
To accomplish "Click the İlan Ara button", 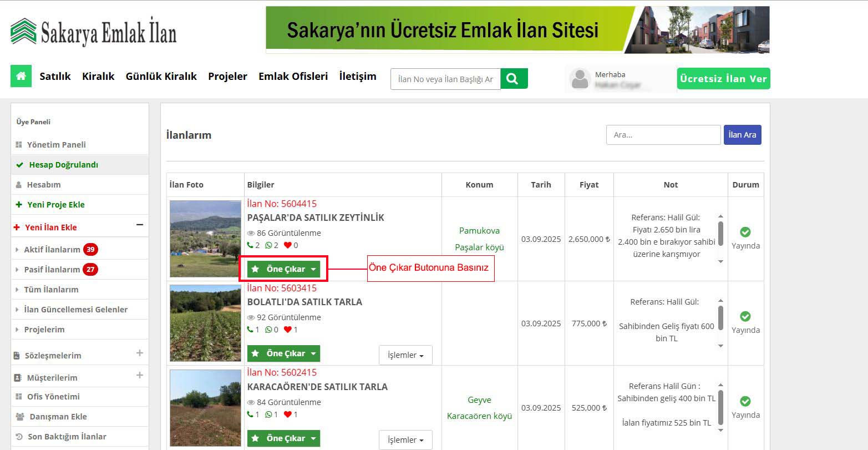I will (742, 135).
